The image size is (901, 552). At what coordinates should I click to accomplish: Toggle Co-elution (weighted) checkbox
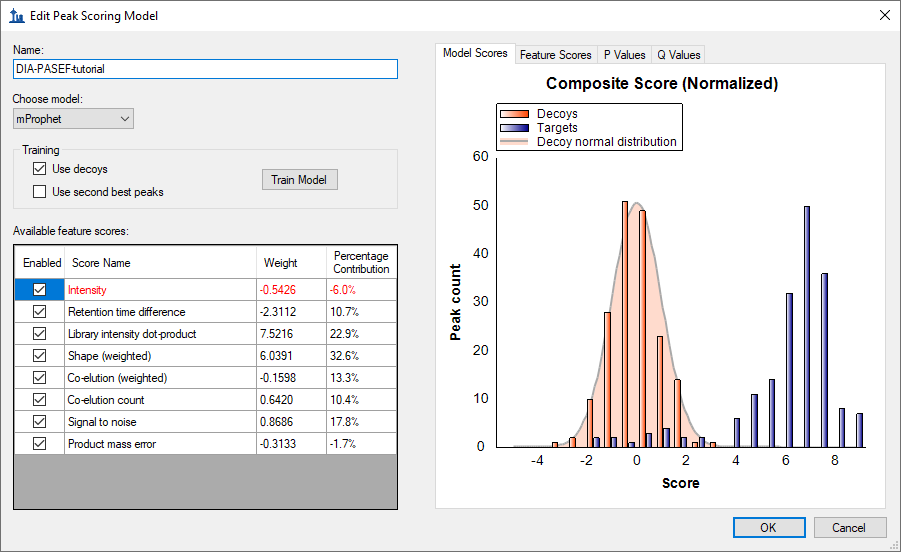tap(39, 378)
